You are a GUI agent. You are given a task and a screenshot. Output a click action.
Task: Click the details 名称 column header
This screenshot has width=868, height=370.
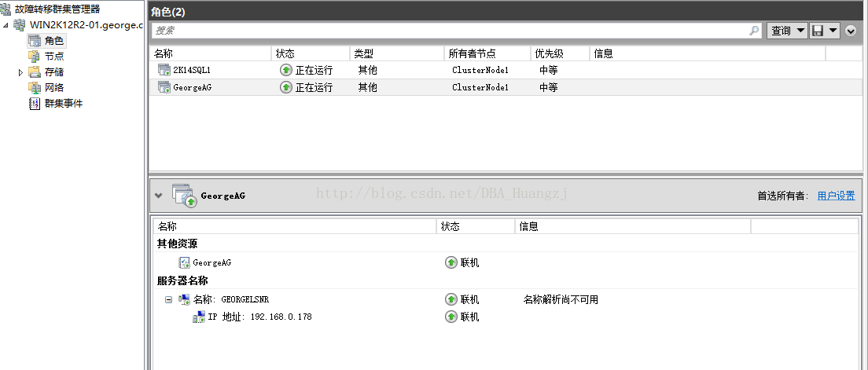[295, 226]
